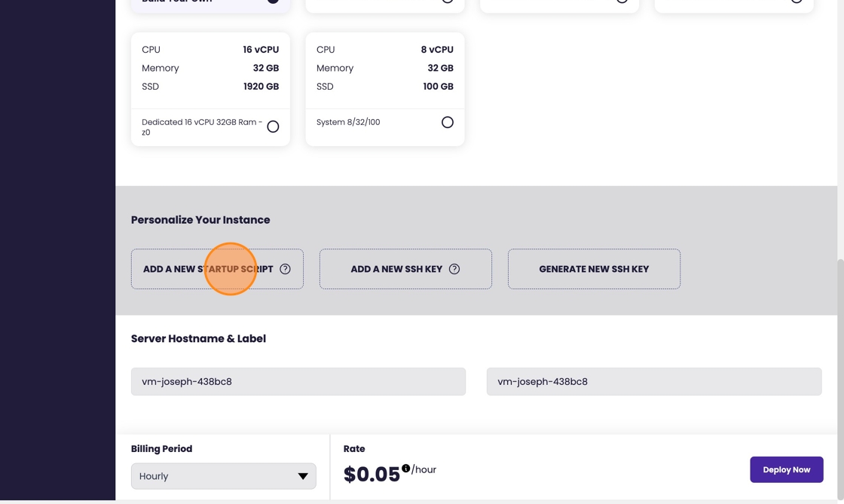Click Dedicated 16 vCPU 32GB Ram - z0 label
Image resolution: width=844 pixels, height=504 pixels.
click(x=201, y=127)
